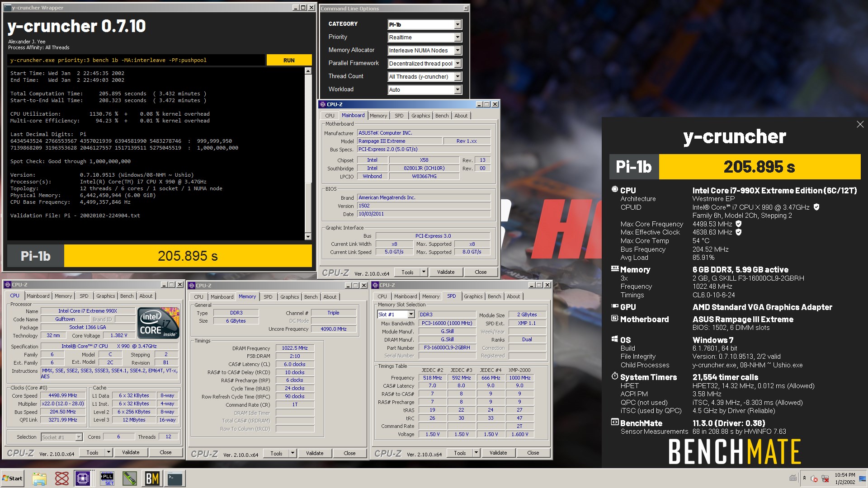This screenshot has width=868, height=488.
Task: Click the DRAM Frequency value 1022.5 MHz
Action: pyautogui.click(x=295, y=348)
